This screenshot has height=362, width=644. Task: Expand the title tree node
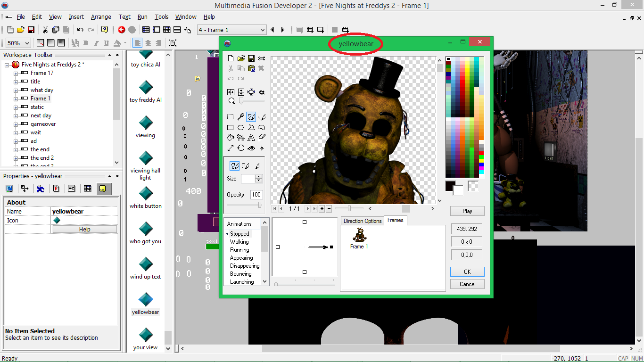coord(16,82)
